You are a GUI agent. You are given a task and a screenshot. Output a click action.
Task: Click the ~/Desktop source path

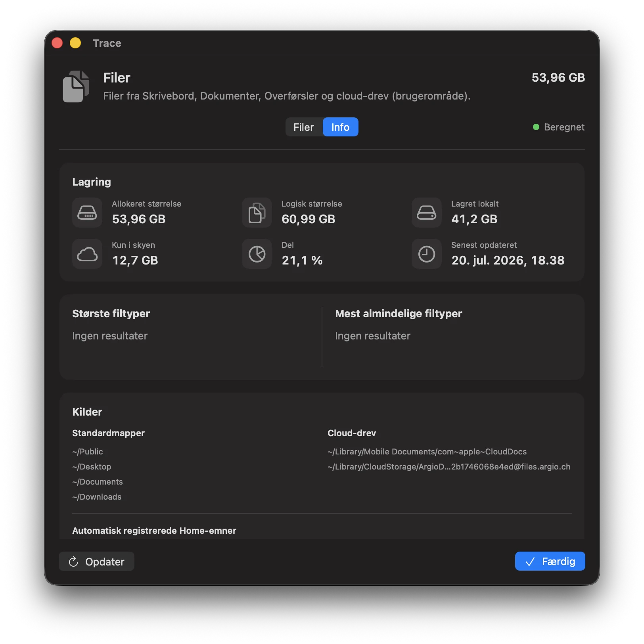tap(92, 467)
